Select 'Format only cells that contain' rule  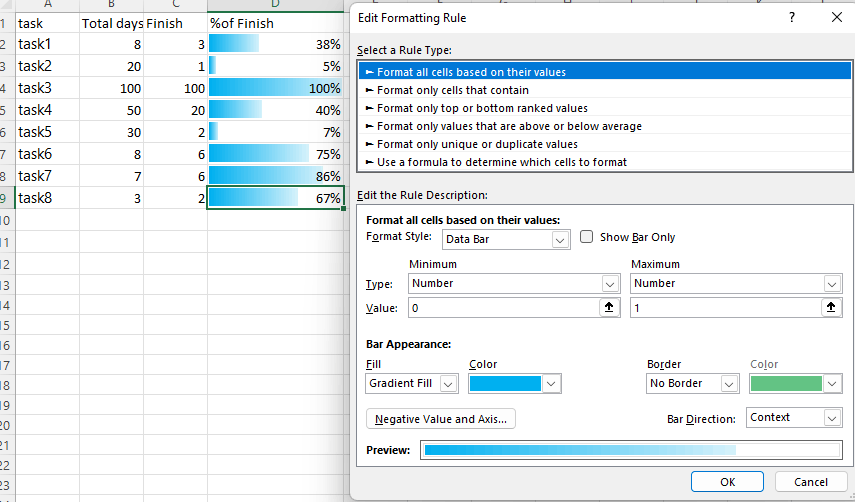(605, 90)
